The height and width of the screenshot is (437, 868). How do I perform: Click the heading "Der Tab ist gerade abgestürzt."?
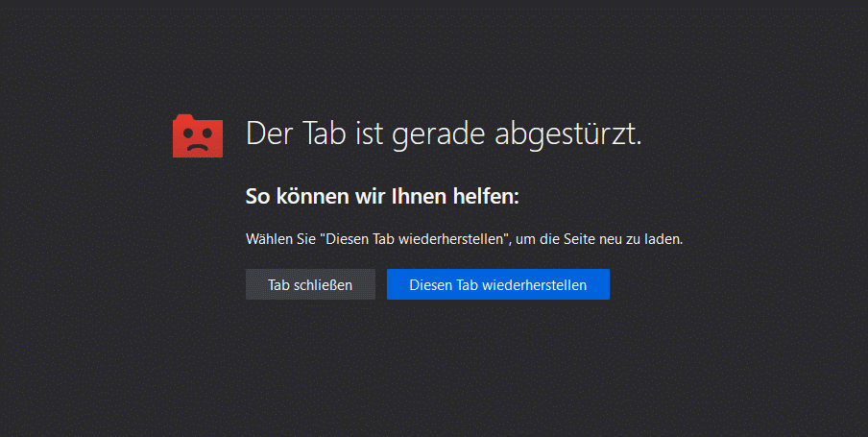[x=444, y=134]
